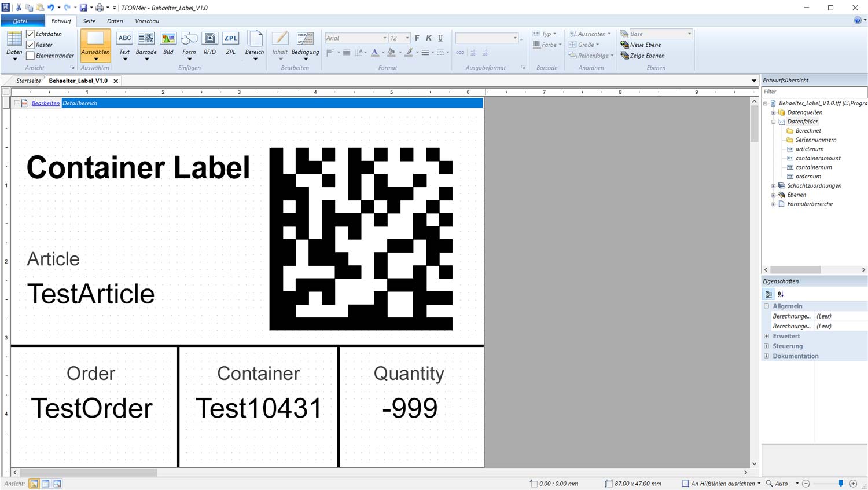868x490 pixels.
Task: Click the Neue Ebene layer icon
Action: coord(625,45)
